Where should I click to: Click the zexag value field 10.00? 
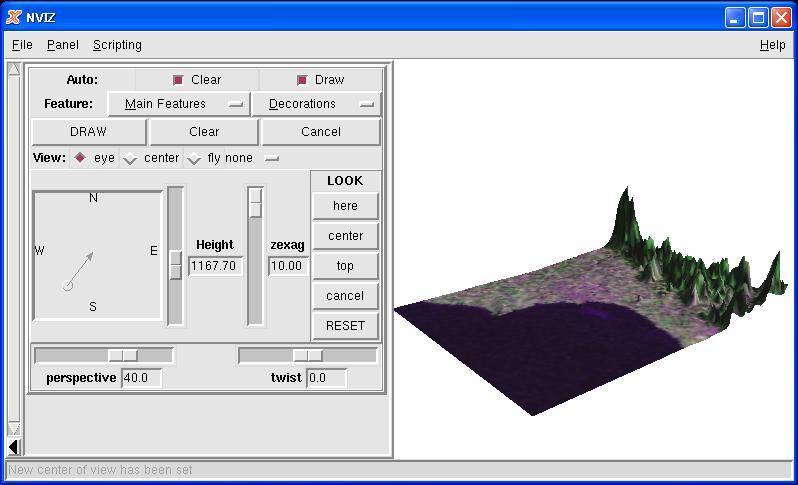coord(288,266)
